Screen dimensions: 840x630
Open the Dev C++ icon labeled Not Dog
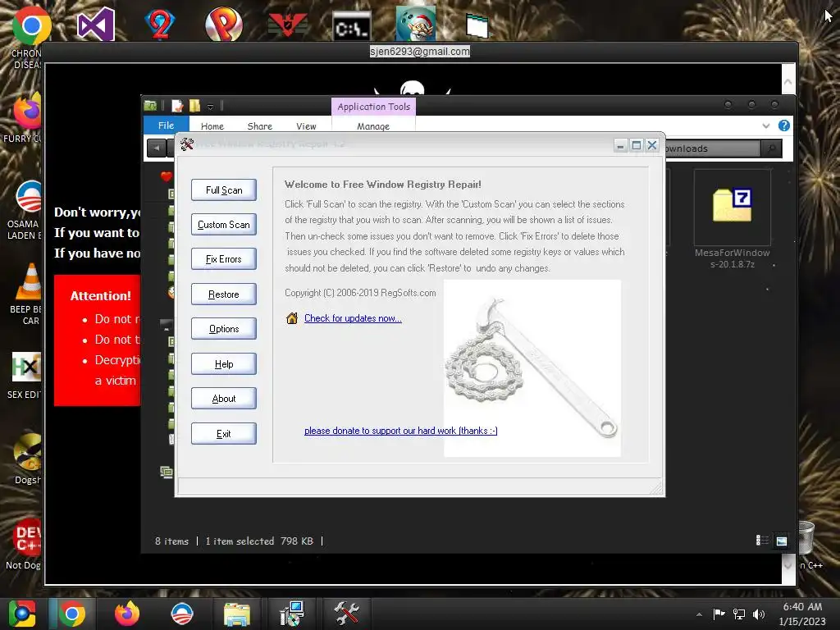pyautogui.click(x=27, y=537)
